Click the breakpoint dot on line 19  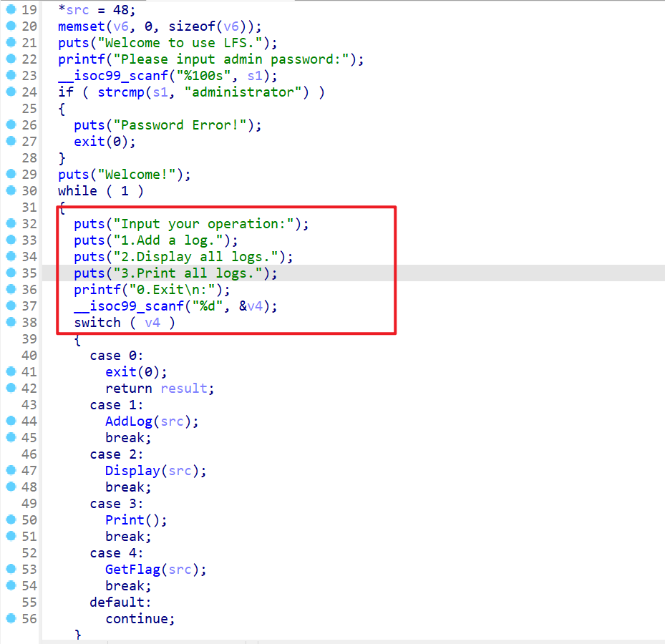10,9
